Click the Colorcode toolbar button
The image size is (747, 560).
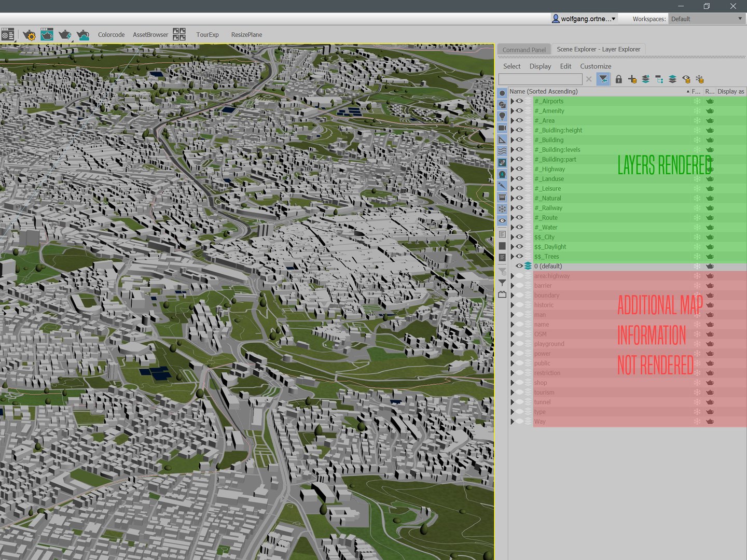pyautogui.click(x=111, y=35)
